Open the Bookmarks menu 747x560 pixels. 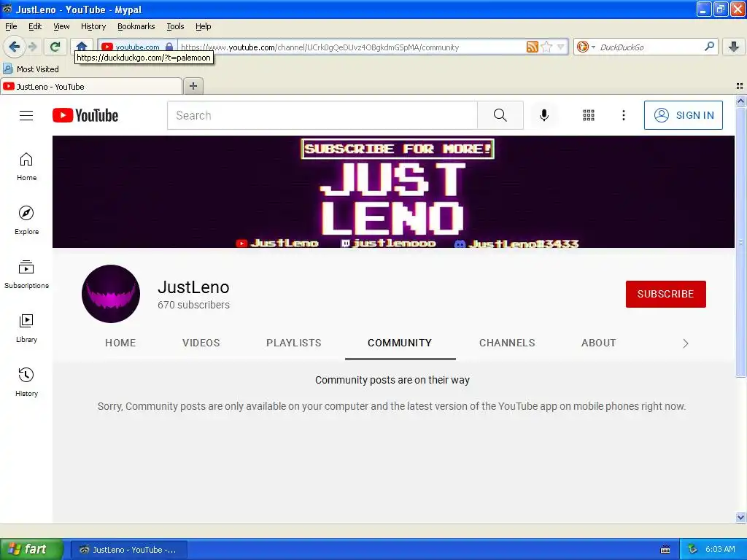pos(136,26)
